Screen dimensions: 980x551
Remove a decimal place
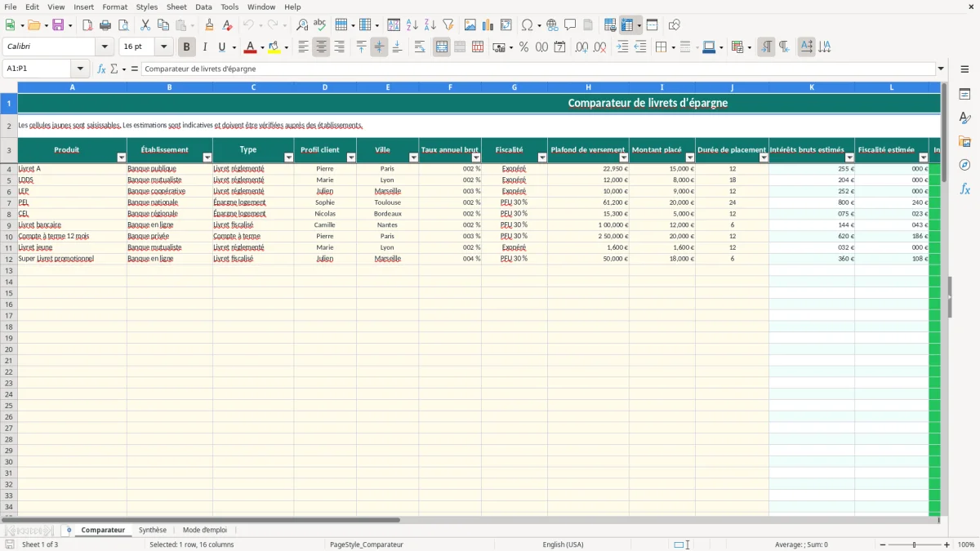pyautogui.click(x=600, y=47)
